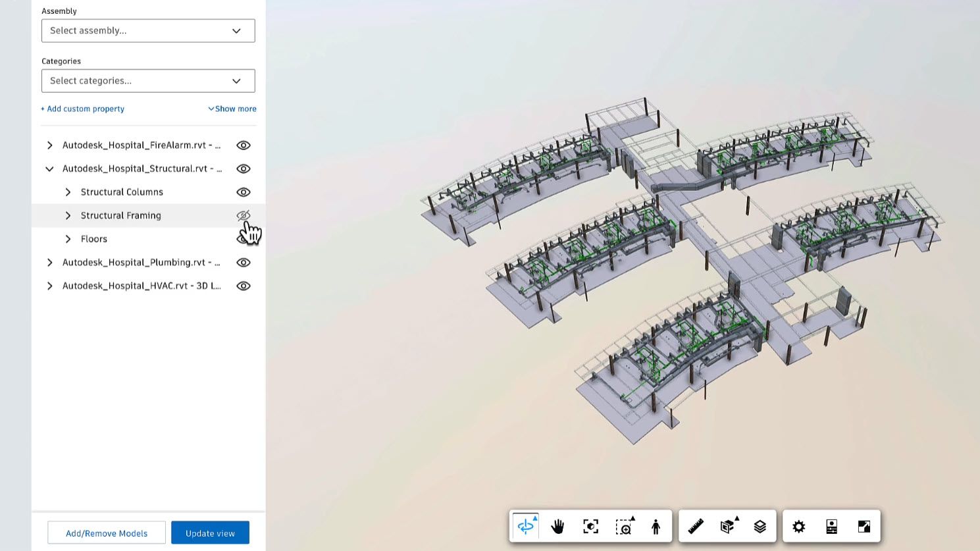Open viewer Settings gear
980x551 pixels.
(799, 526)
